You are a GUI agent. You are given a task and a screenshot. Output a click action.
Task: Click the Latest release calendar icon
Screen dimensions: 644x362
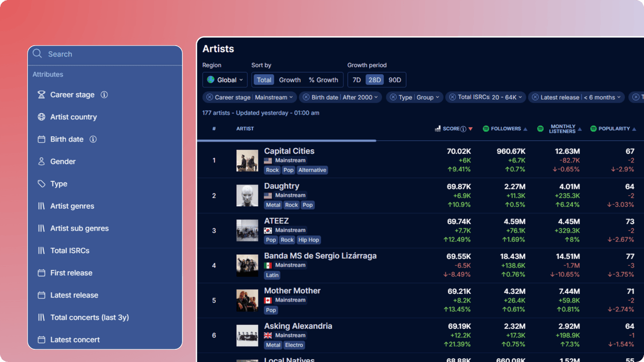pyautogui.click(x=41, y=295)
